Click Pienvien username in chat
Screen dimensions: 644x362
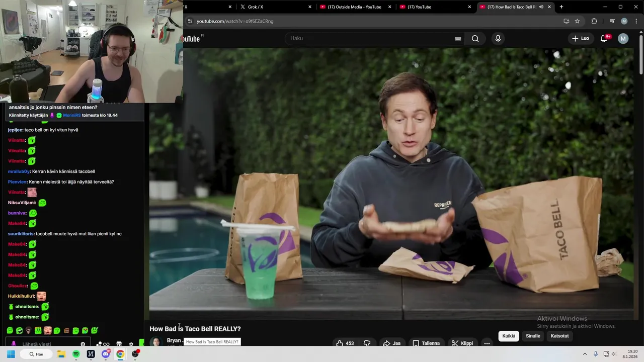[x=17, y=182]
